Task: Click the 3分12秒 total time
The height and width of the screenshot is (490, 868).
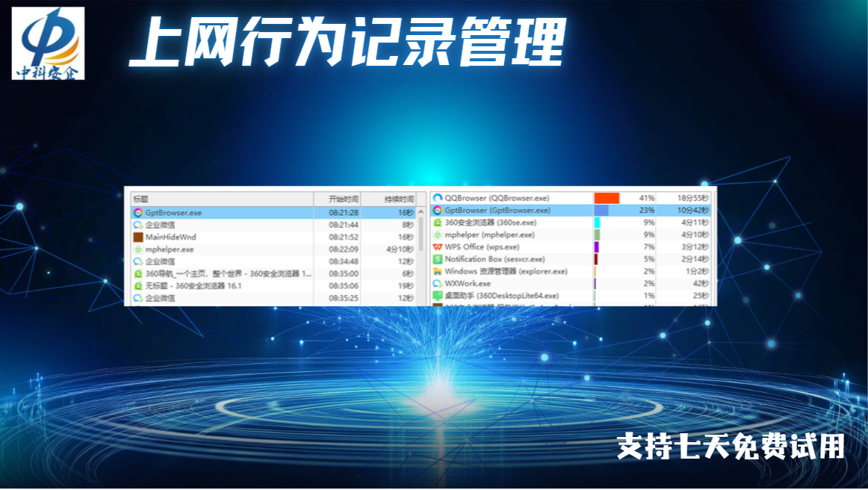Action: pyautogui.click(x=695, y=247)
